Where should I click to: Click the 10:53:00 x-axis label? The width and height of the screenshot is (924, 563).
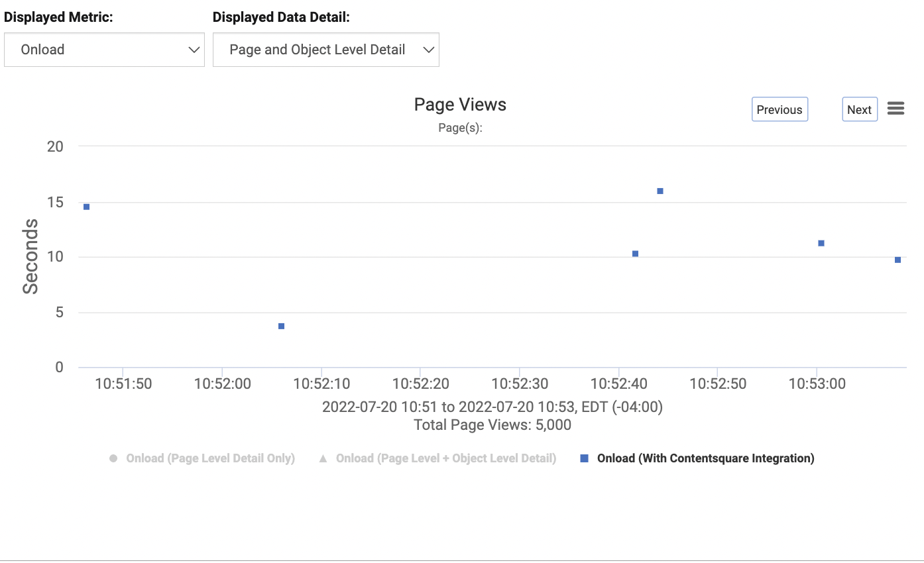[x=817, y=384]
